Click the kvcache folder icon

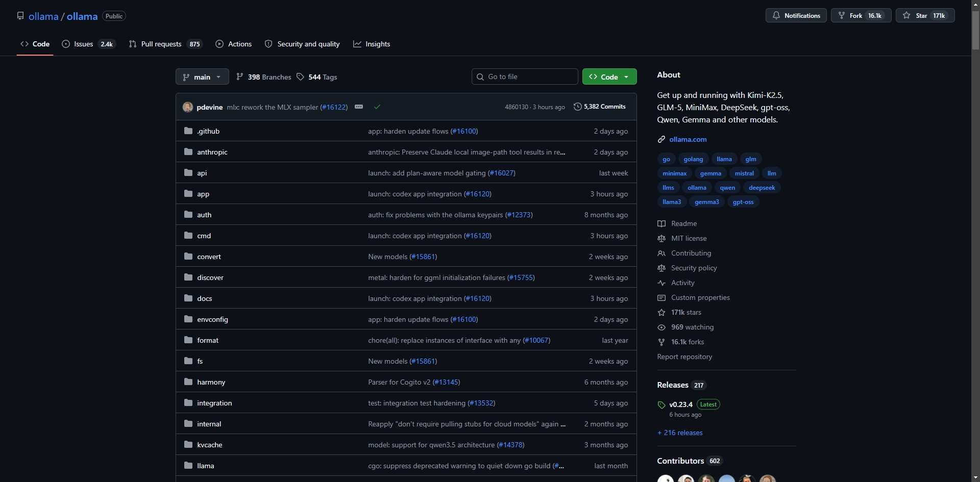[x=188, y=445]
